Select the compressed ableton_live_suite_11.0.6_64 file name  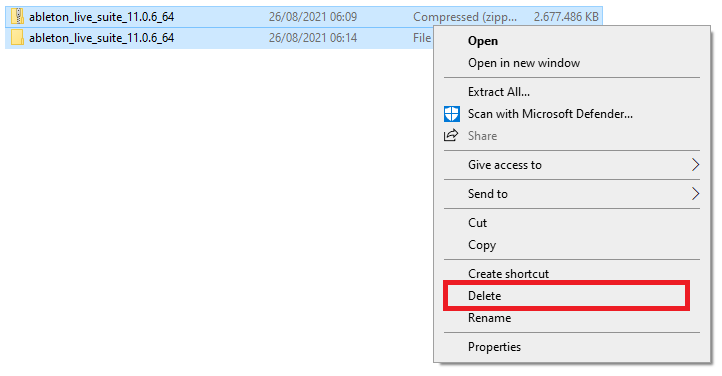(x=102, y=17)
